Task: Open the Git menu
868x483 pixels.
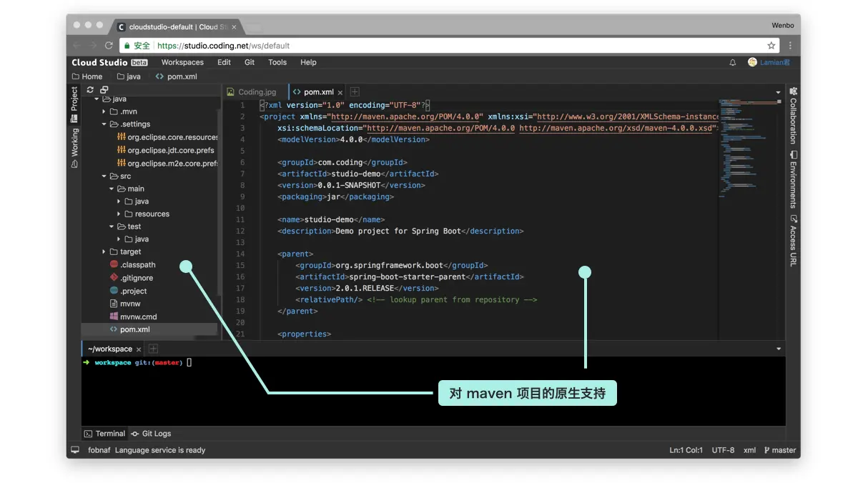Action: coord(250,62)
